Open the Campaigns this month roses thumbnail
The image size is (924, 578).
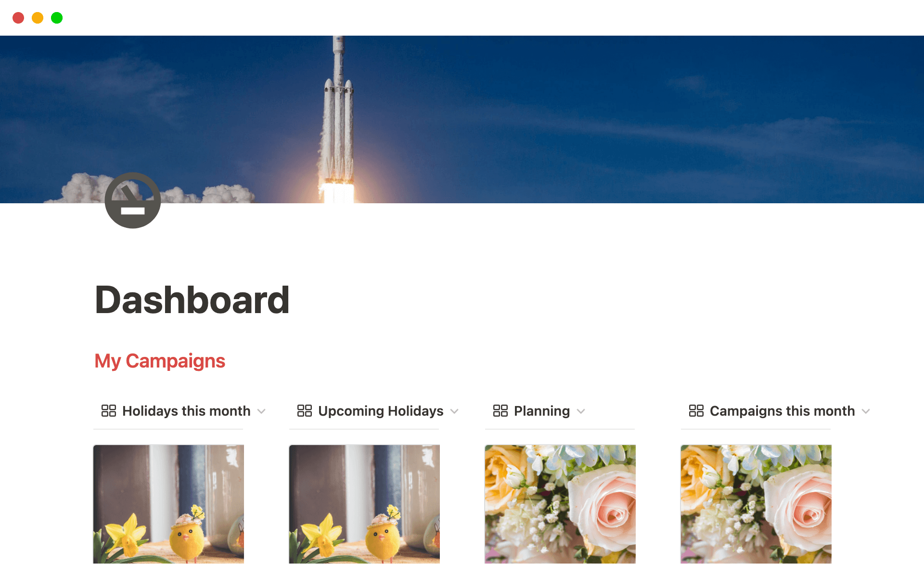757,503
